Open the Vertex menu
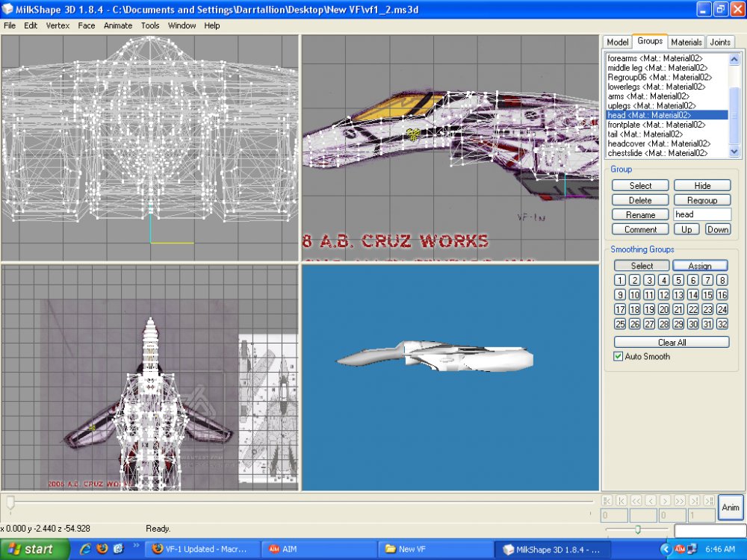Viewport: 747px width, 560px height. (58, 25)
